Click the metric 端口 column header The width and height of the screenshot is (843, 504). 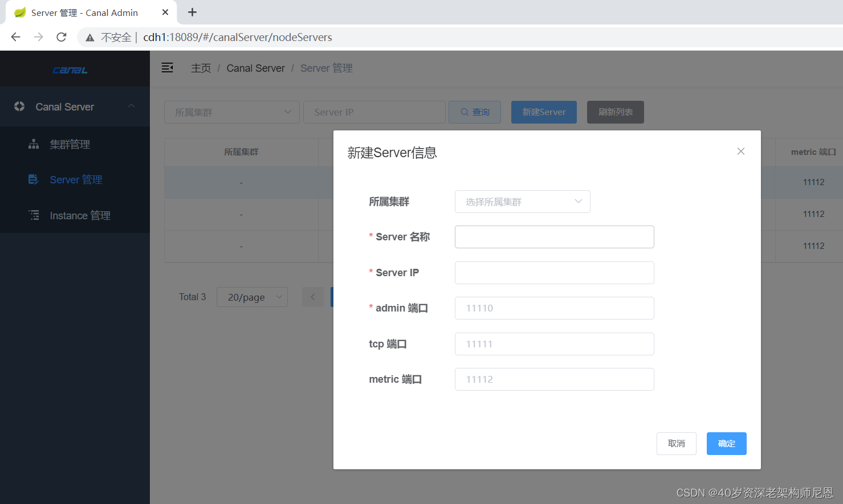click(x=813, y=152)
